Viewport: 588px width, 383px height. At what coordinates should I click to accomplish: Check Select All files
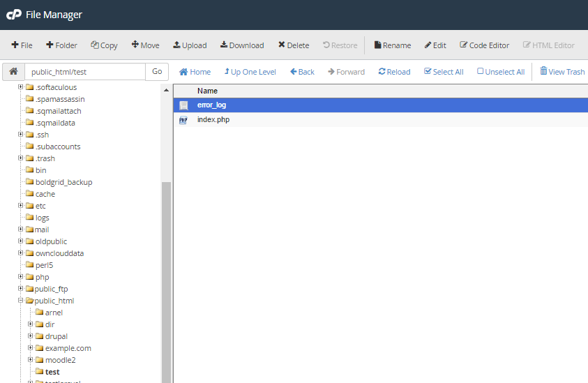[x=444, y=72]
